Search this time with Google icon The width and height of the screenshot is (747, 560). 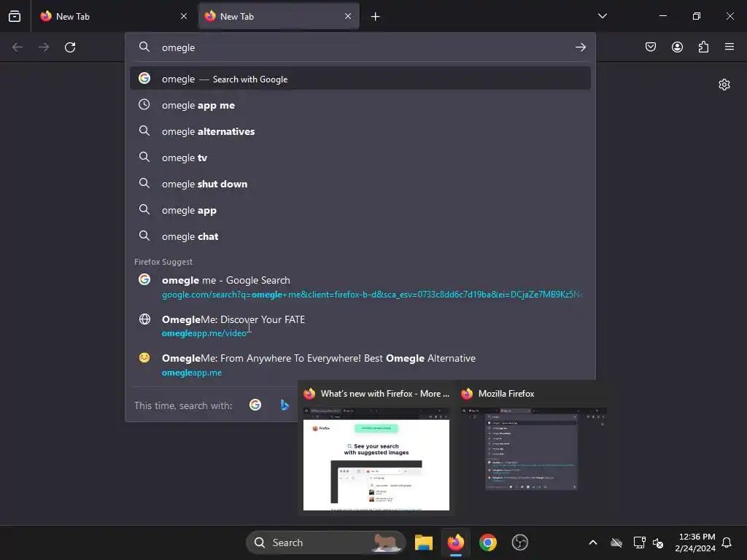pos(255,405)
